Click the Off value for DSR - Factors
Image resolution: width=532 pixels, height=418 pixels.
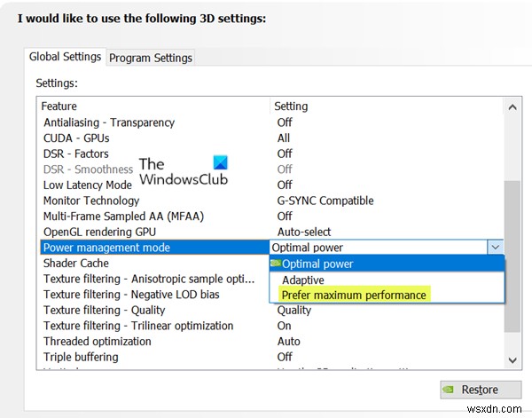click(285, 154)
